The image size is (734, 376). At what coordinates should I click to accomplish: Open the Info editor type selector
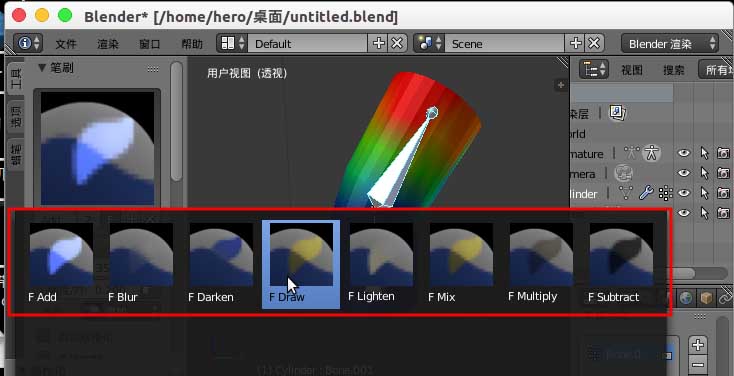click(x=28, y=44)
